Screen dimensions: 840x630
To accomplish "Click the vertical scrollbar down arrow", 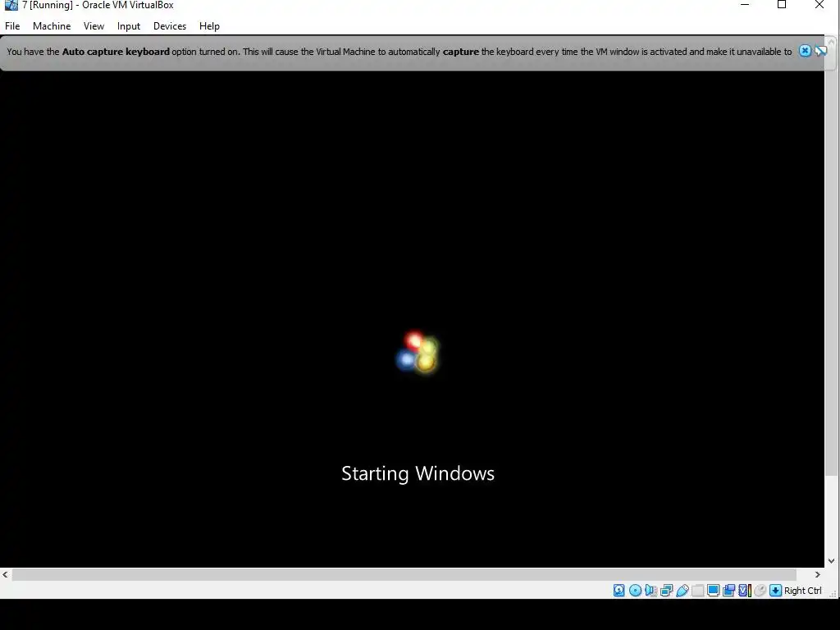I will 832,561.
